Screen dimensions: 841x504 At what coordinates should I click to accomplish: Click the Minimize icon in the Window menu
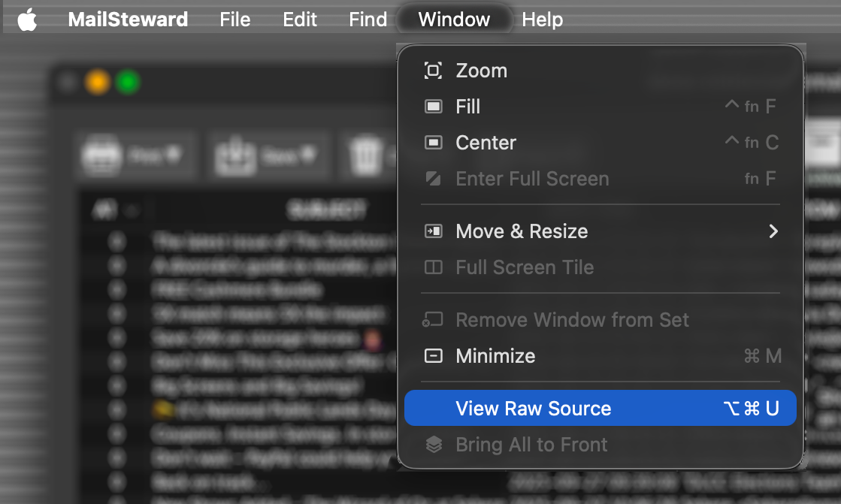pos(432,355)
